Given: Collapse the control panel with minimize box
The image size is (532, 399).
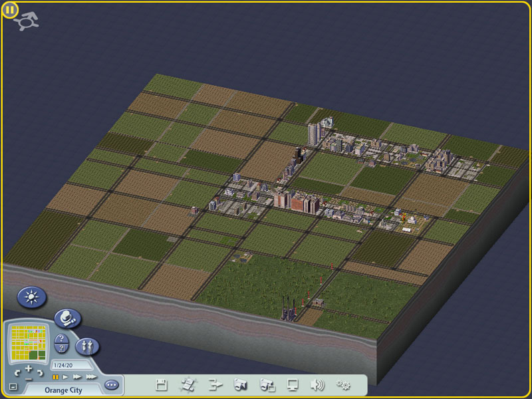Looking at the screenshot, I should tap(13, 386).
